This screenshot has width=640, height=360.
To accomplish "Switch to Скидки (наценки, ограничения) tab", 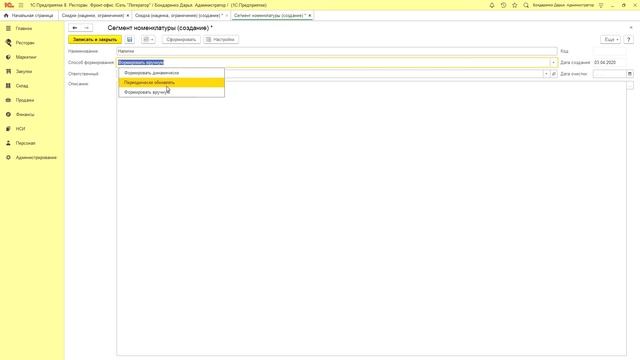I will click(93, 16).
